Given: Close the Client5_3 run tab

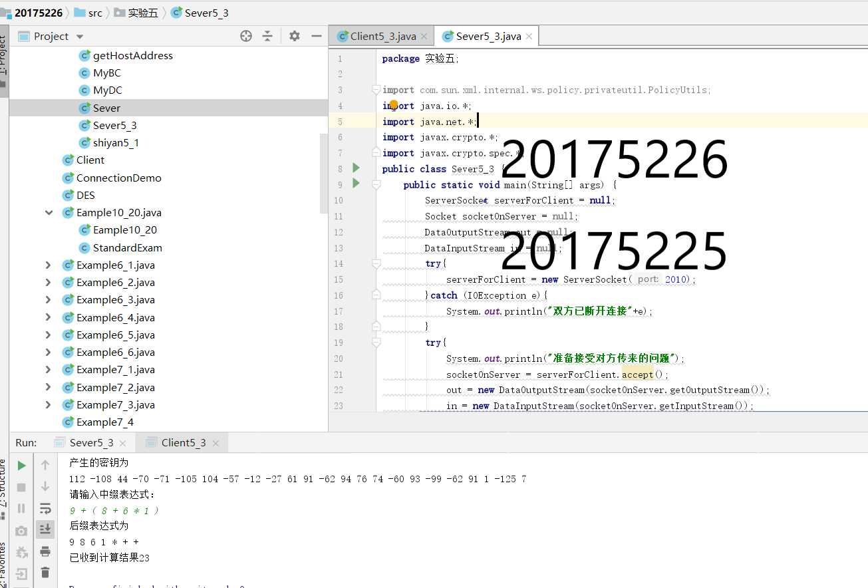Looking at the screenshot, I should tap(216, 443).
